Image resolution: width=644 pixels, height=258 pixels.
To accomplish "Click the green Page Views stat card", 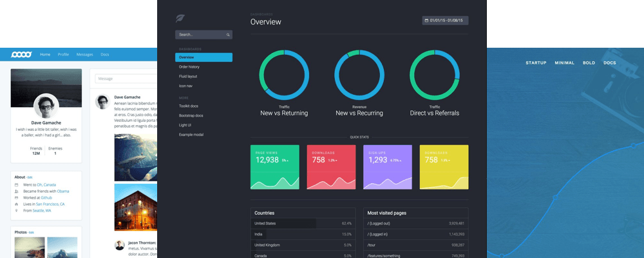I will tap(274, 167).
